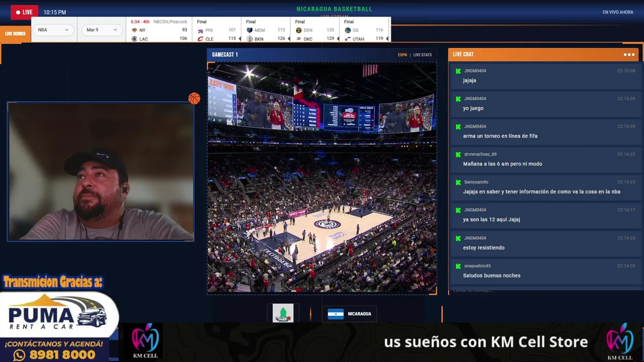Click the message 'Mañana a las 6 am pero ni modo'
The width and height of the screenshot is (644, 362).
[x=503, y=164]
